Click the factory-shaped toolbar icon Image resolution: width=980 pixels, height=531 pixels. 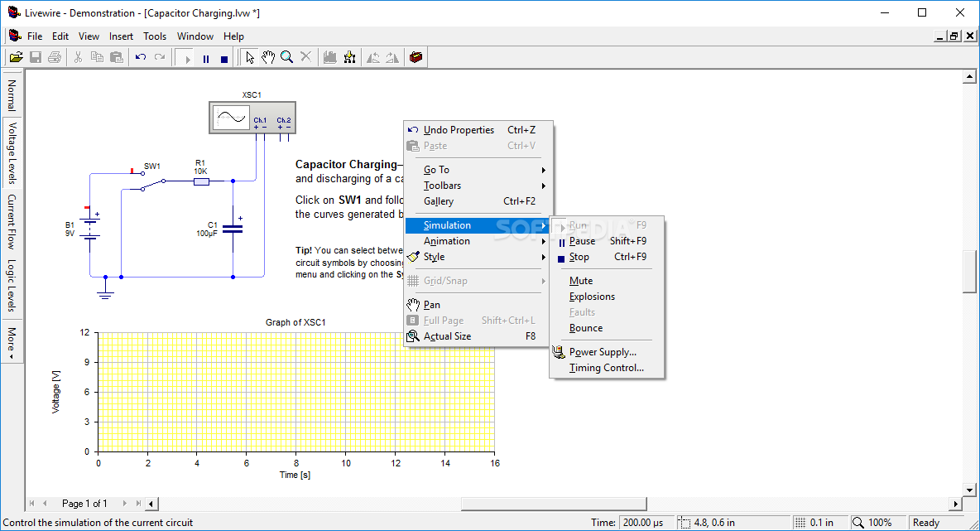pyautogui.click(x=330, y=57)
